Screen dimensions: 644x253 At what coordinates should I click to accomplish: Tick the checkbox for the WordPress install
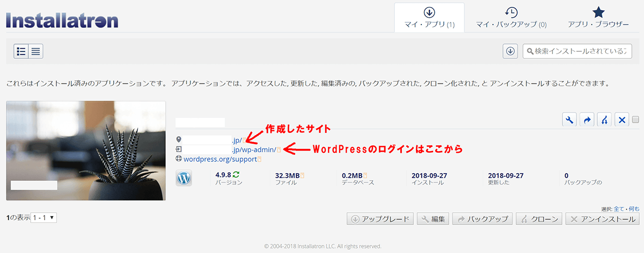pyautogui.click(x=635, y=120)
